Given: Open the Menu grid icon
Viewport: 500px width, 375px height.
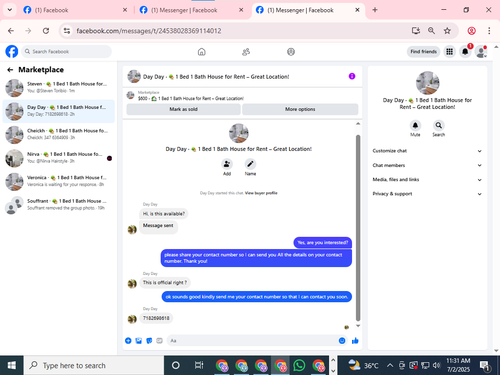Looking at the screenshot, I should [450, 52].
